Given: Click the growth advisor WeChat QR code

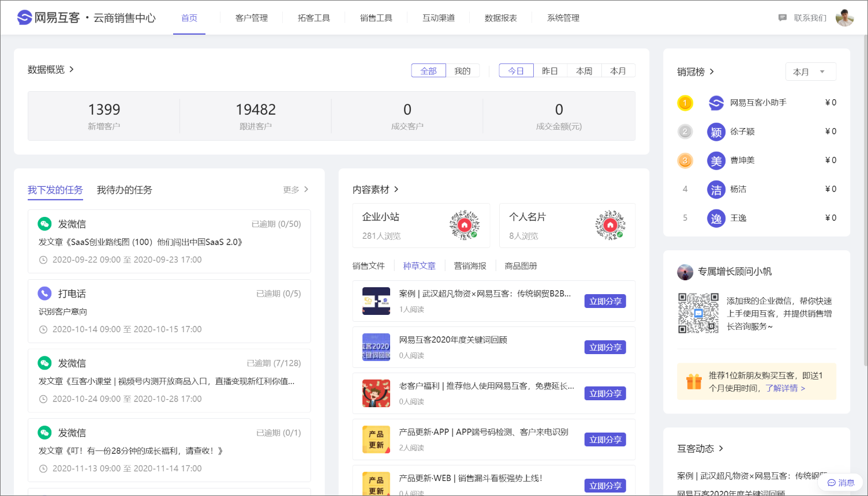Looking at the screenshot, I should pyautogui.click(x=698, y=313).
